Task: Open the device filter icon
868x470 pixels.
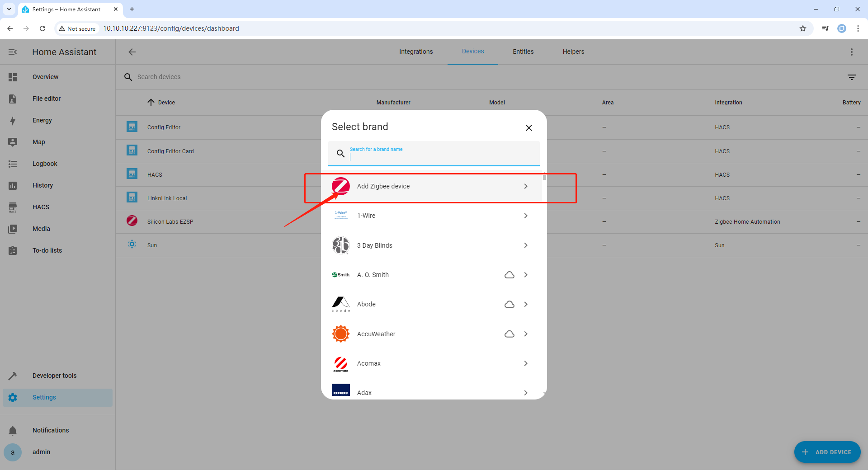Action: point(851,77)
